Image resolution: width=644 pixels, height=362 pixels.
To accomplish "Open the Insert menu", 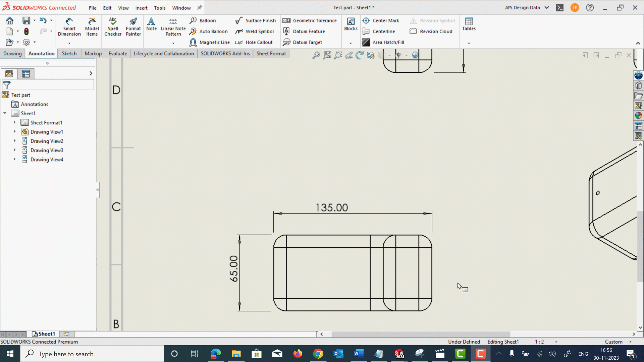I will click(141, 8).
